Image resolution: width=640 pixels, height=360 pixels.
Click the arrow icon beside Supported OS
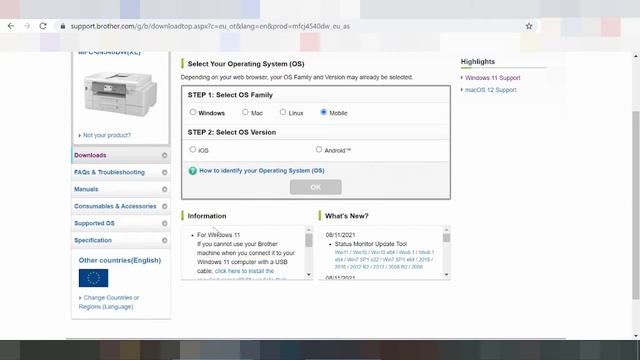click(164, 224)
